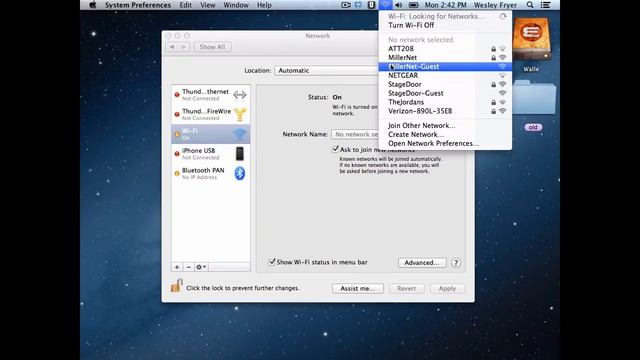Select Thunderbolt Ethernet service in list
The width and height of the screenshot is (640, 360).
click(211, 95)
